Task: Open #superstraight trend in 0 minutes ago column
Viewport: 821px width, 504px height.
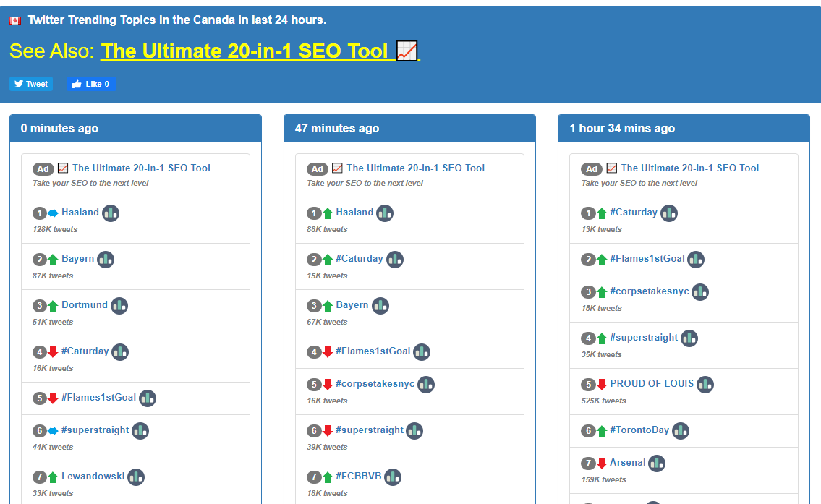Action: click(95, 430)
